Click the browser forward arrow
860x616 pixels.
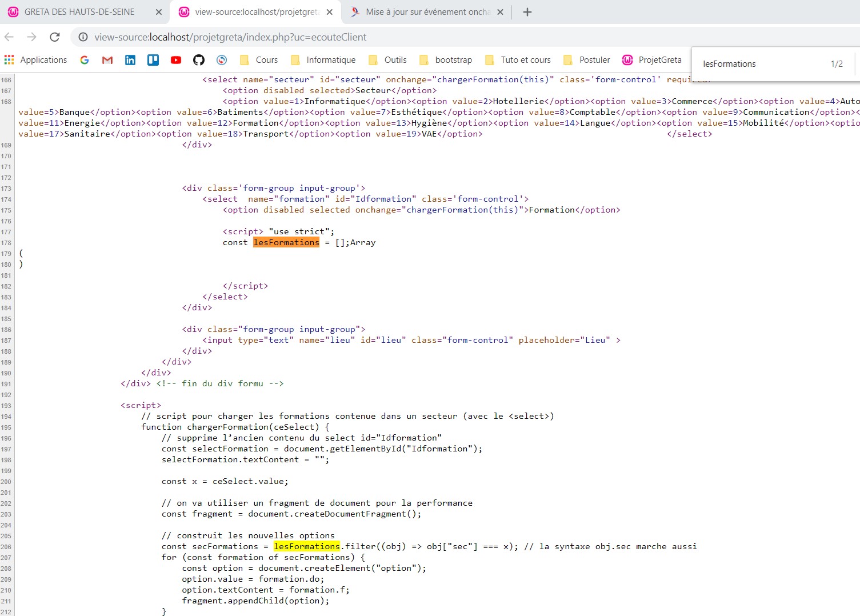[32, 37]
